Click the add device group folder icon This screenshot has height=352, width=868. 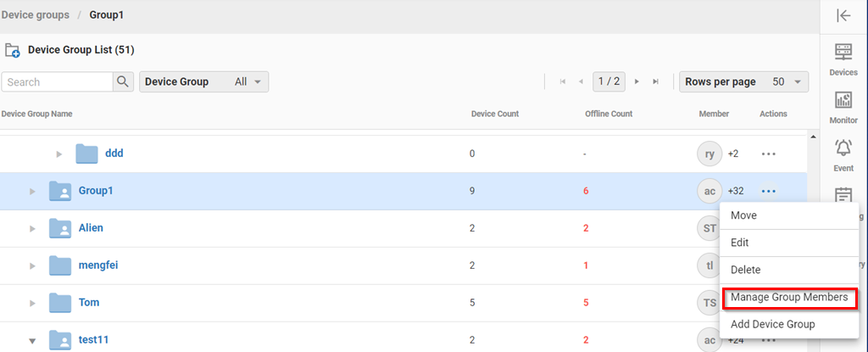click(x=13, y=50)
